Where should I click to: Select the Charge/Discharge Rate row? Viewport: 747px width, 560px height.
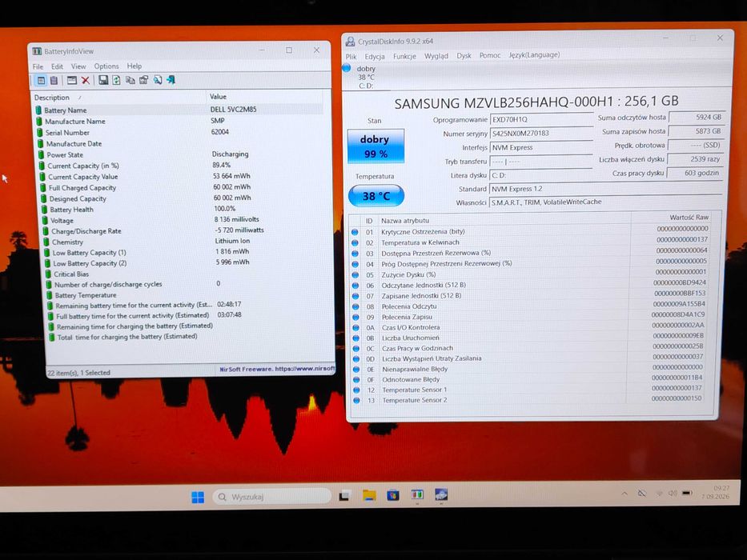[x=186, y=231]
